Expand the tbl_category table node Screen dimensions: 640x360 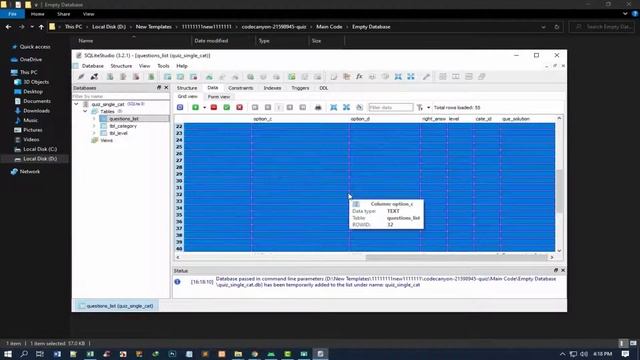tap(94, 126)
